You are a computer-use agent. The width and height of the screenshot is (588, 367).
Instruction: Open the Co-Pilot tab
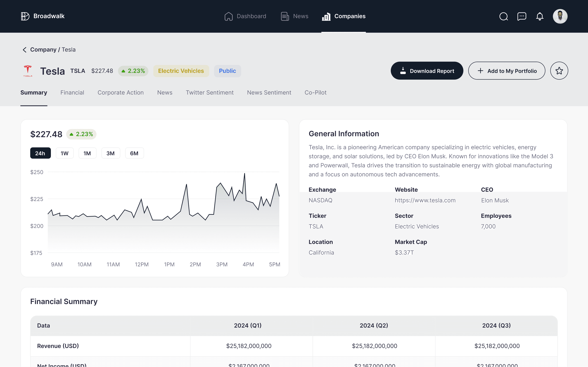click(316, 92)
